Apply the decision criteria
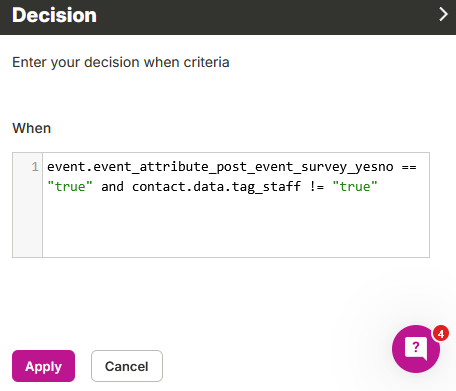Viewport: 456px width, 391px height. click(43, 366)
